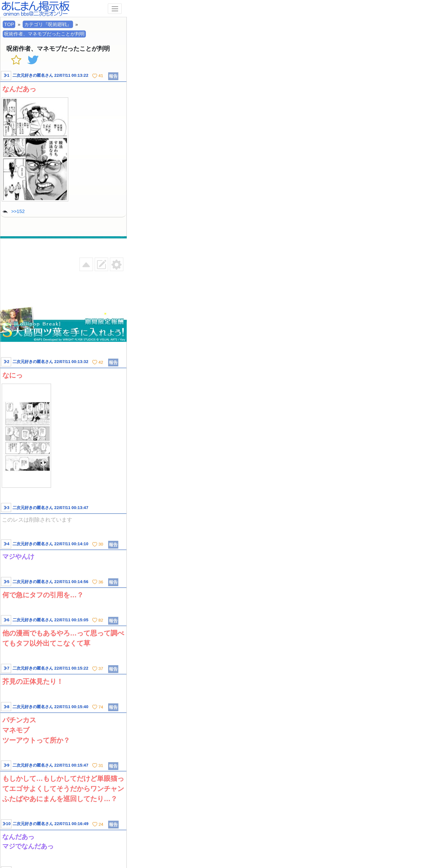The height and width of the screenshot is (868, 434).
Task: Click the reply arrow icon beside >>152
Action: pos(5,212)
